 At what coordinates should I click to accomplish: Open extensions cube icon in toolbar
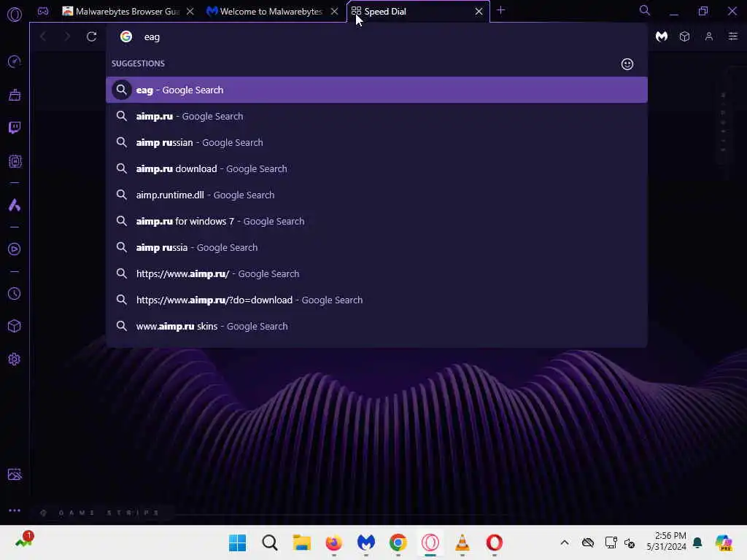(x=684, y=36)
